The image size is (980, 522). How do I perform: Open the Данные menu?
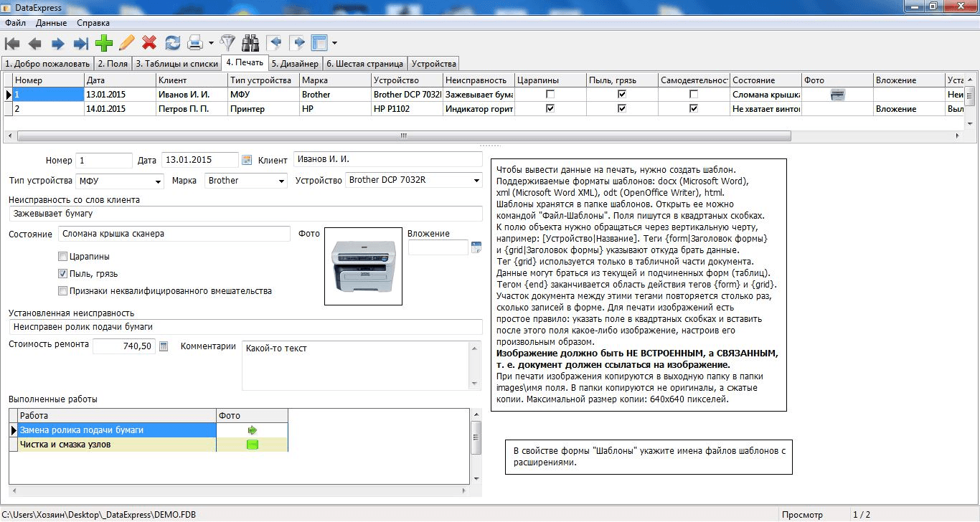[51, 23]
